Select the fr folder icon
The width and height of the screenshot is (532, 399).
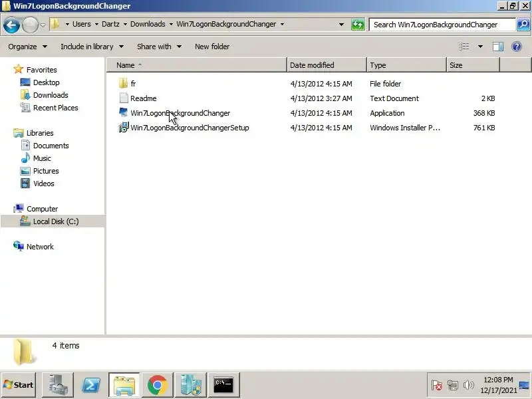point(124,84)
